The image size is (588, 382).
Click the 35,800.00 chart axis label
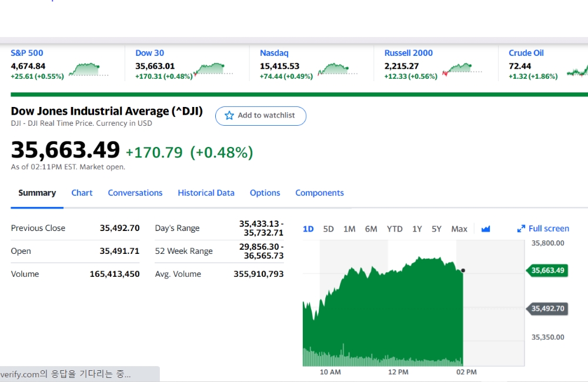click(x=547, y=243)
